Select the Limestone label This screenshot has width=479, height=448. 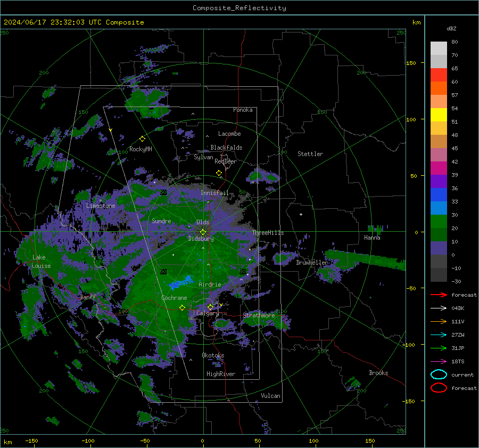pyautogui.click(x=101, y=206)
